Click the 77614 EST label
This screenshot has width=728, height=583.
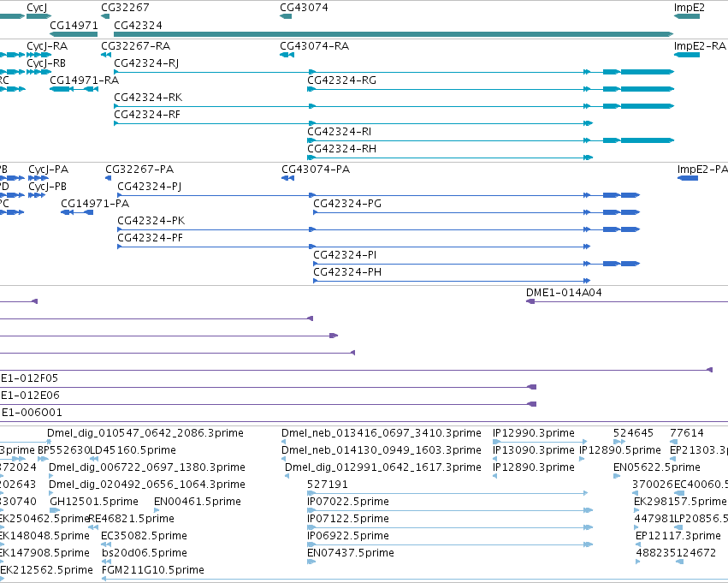tap(687, 433)
